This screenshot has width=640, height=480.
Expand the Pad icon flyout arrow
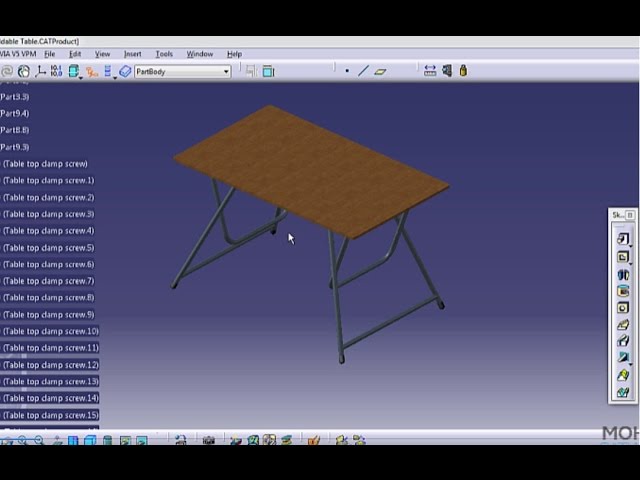[631, 246]
